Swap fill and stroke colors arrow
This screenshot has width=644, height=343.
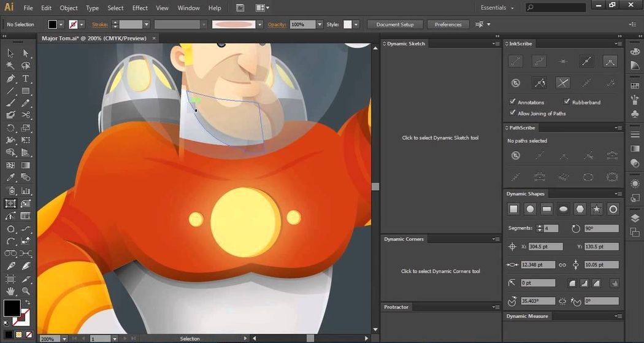pos(28,303)
